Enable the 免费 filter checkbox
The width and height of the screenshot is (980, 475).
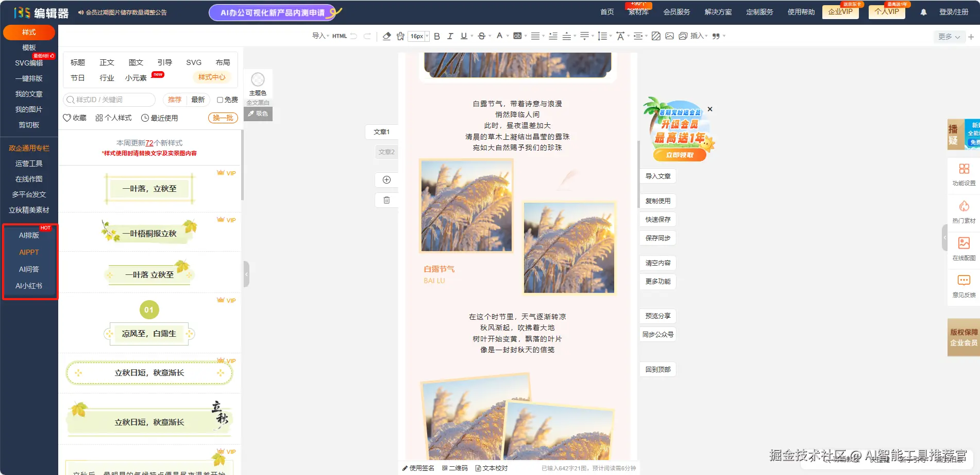click(221, 100)
